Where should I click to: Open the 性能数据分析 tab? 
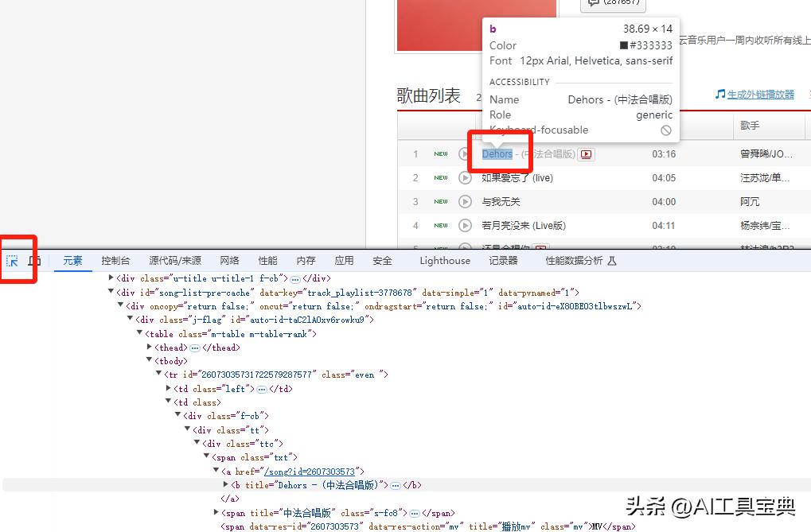pyautogui.click(x=574, y=261)
